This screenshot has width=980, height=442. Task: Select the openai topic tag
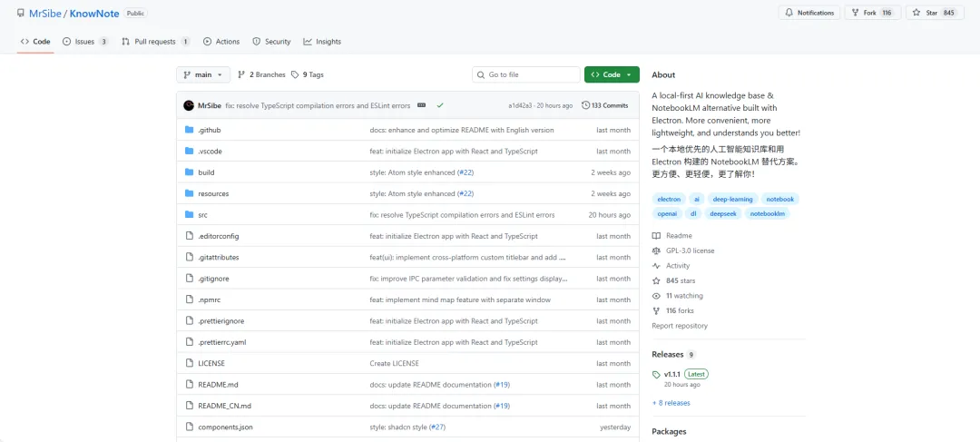click(x=666, y=214)
